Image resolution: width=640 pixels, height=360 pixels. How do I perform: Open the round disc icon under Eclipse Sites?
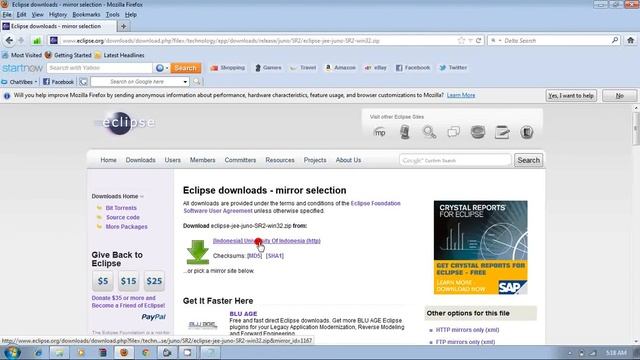tap(478, 132)
